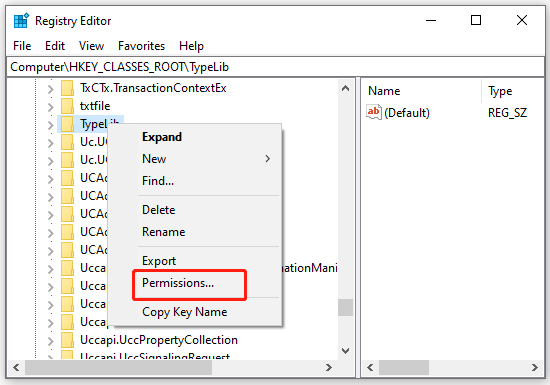Select the (Default) value name
This screenshot has width=550, height=385.
(x=407, y=113)
